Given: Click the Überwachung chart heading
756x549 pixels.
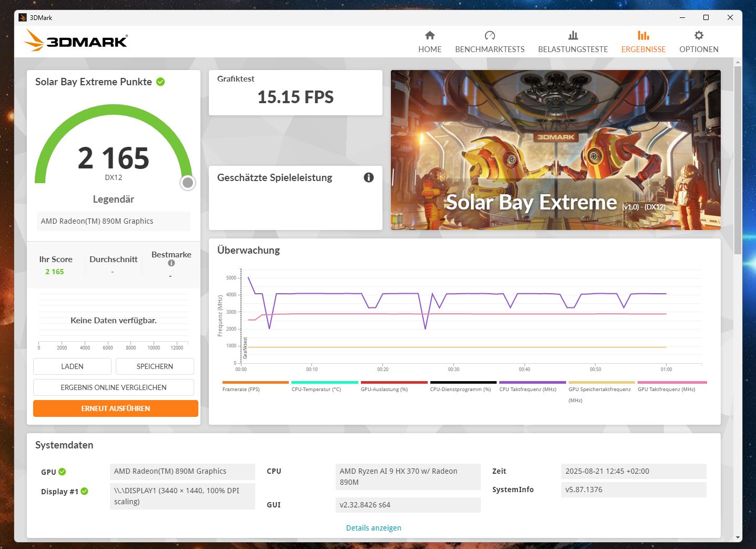Looking at the screenshot, I should pyautogui.click(x=248, y=250).
